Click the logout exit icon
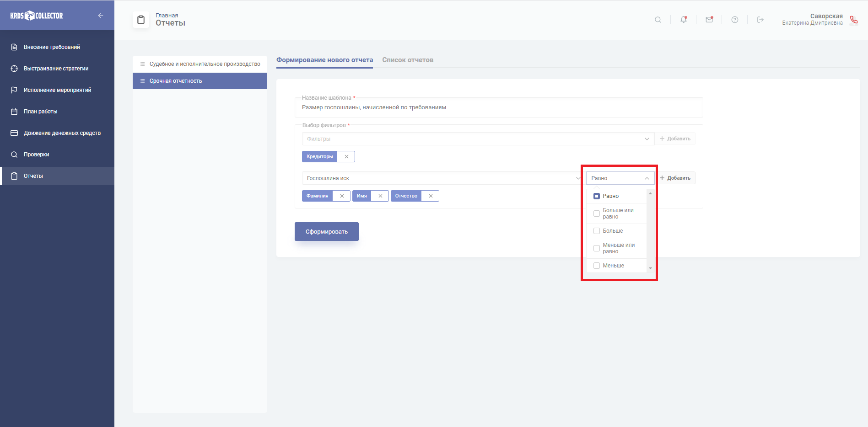 tap(760, 20)
